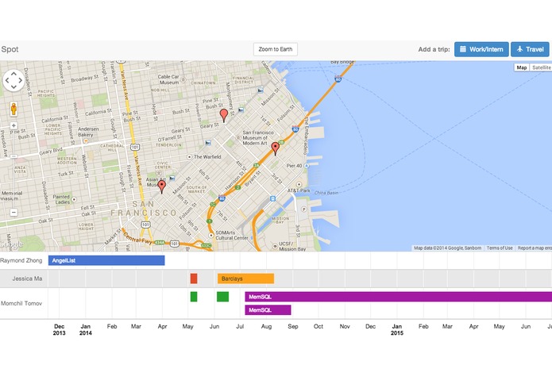Click the first green block in Momchil row
The width and height of the screenshot is (552, 392).
click(194, 297)
